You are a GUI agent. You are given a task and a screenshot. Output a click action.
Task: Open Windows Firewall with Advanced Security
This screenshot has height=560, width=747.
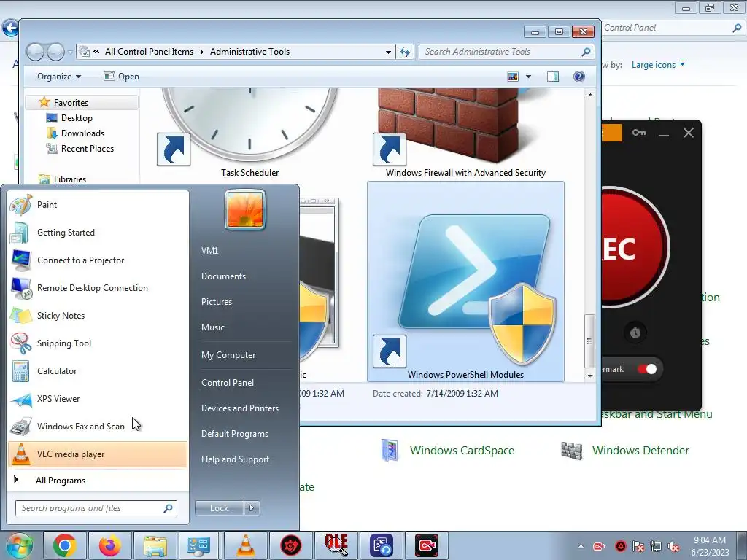coord(465,133)
